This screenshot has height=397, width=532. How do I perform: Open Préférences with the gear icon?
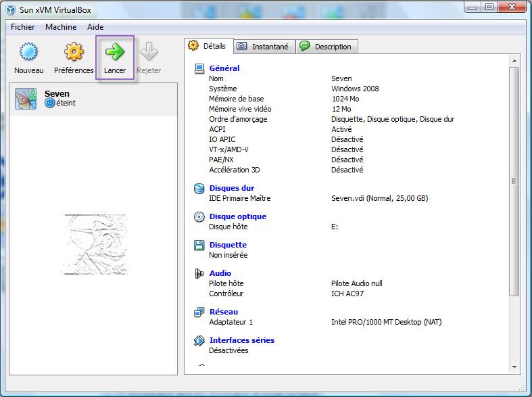[74, 51]
